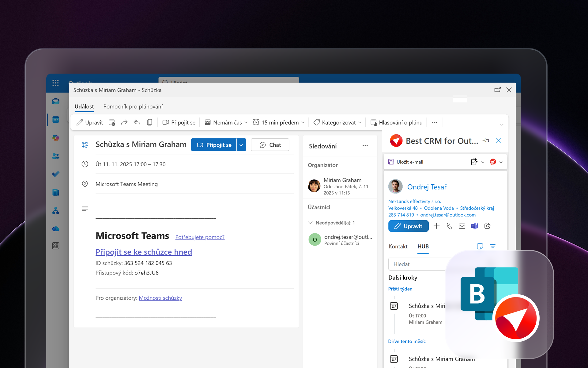Viewport: 588px width, 368px height.
Task: Send an email via the envelope icon
Action: point(462,226)
